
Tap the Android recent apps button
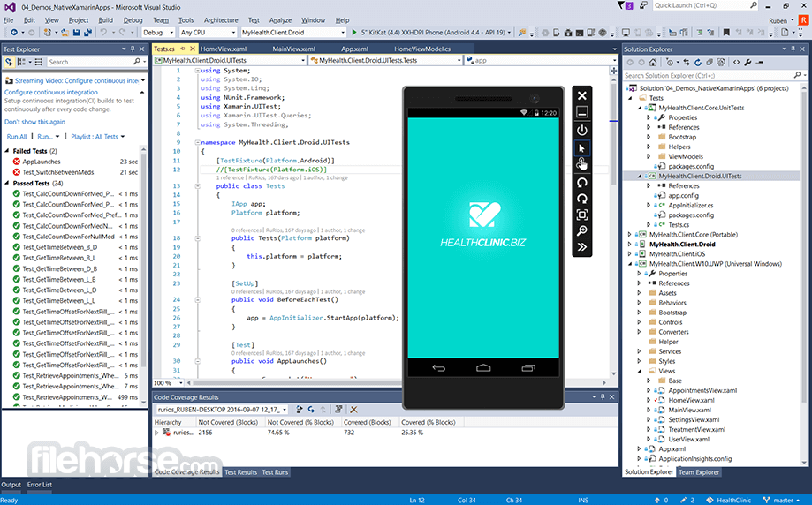click(x=528, y=368)
